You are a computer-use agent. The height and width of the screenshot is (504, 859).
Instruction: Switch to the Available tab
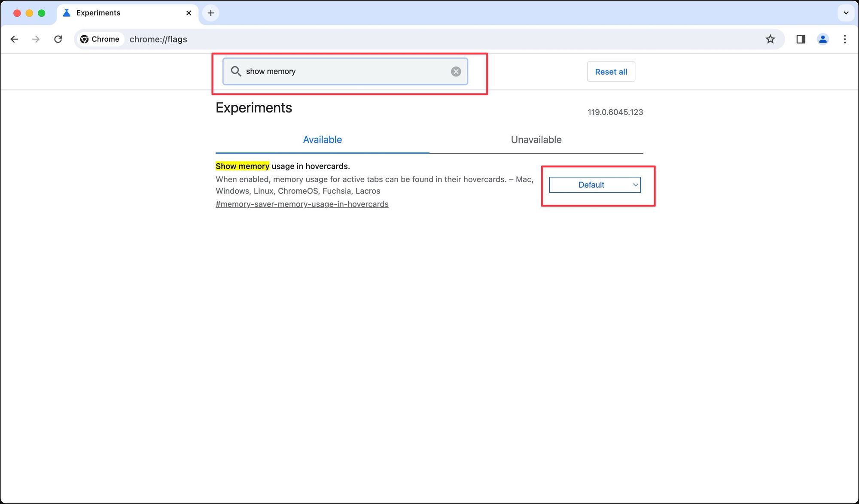[323, 139]
